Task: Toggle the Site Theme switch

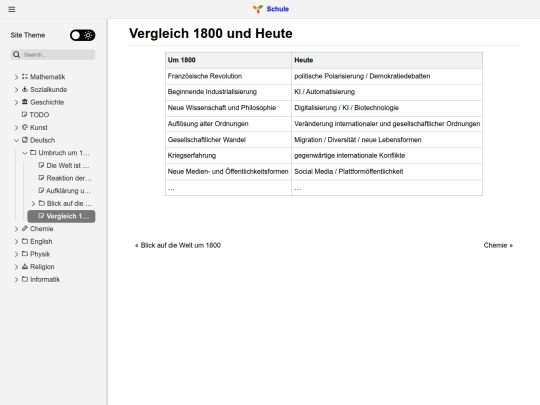Action: 83,35
